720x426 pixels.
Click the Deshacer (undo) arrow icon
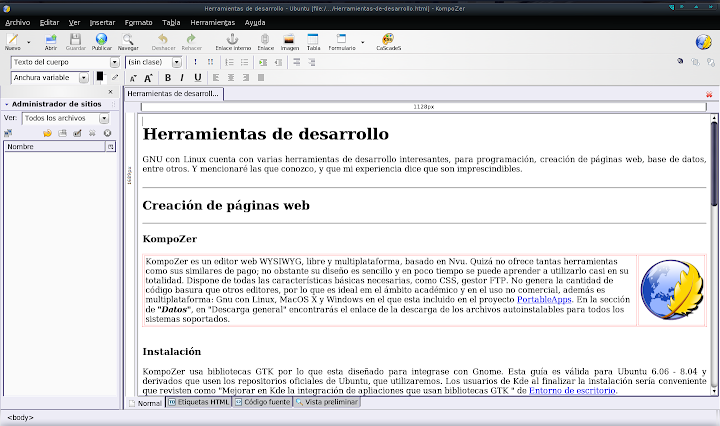[163, 39]
